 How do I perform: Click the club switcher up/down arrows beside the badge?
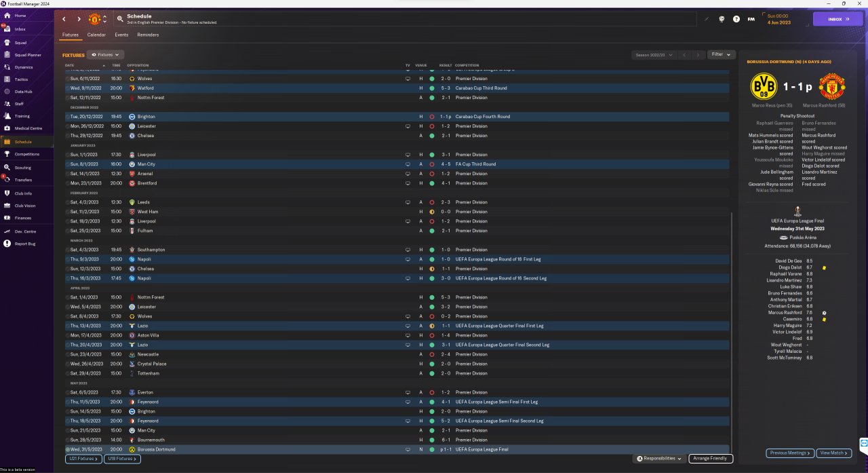tap(104, 19)
